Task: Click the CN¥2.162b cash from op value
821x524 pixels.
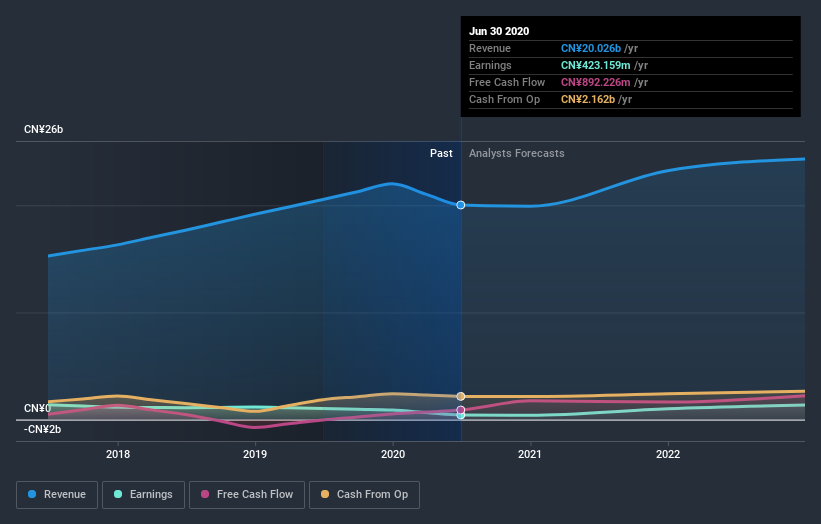Action: pos(587,99)
